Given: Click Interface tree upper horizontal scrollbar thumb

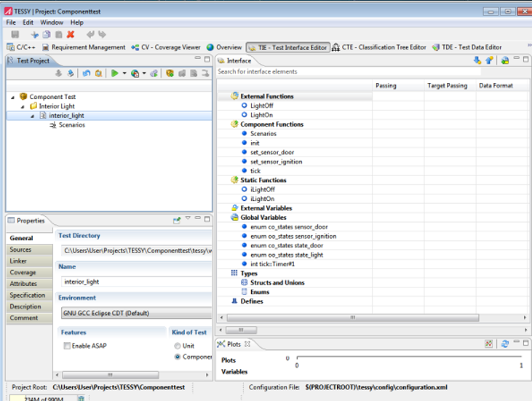Looking at the screenshot, I should pos(353,317).
